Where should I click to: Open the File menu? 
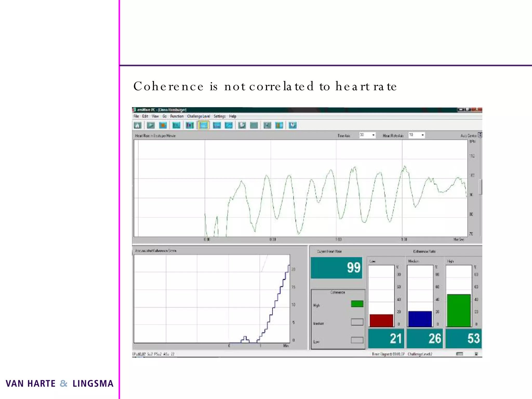pyautogui.click(x=136, y=116)
